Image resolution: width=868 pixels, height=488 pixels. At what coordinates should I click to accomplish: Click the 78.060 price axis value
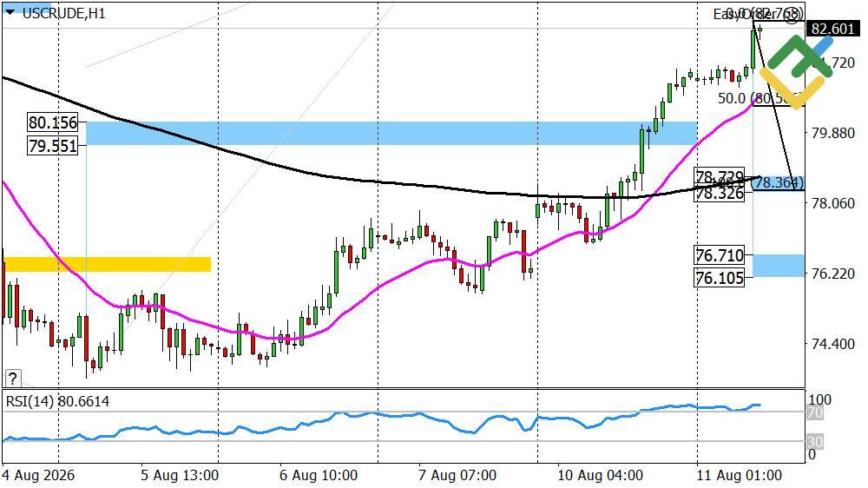coord(833,203)
